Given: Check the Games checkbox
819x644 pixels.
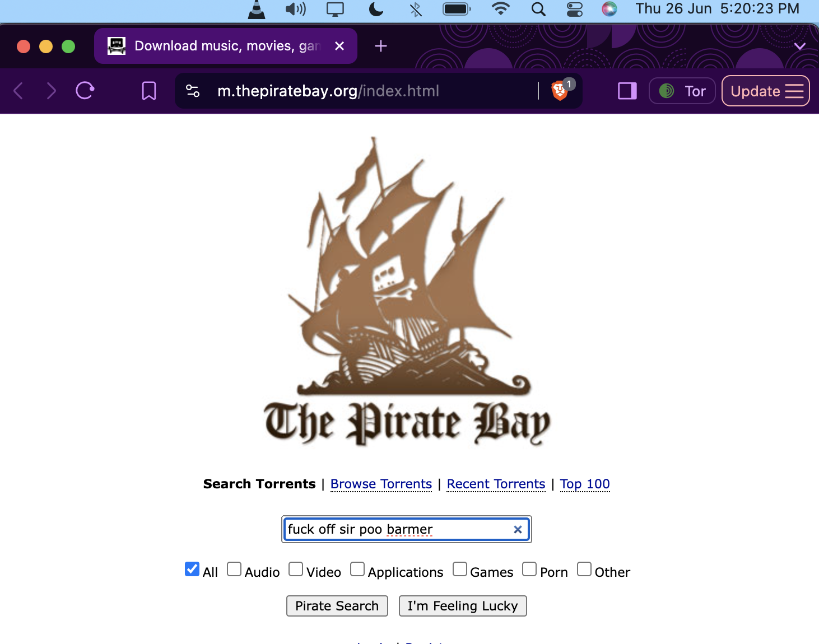Looking at the screenshot, I should pos(460,569).
